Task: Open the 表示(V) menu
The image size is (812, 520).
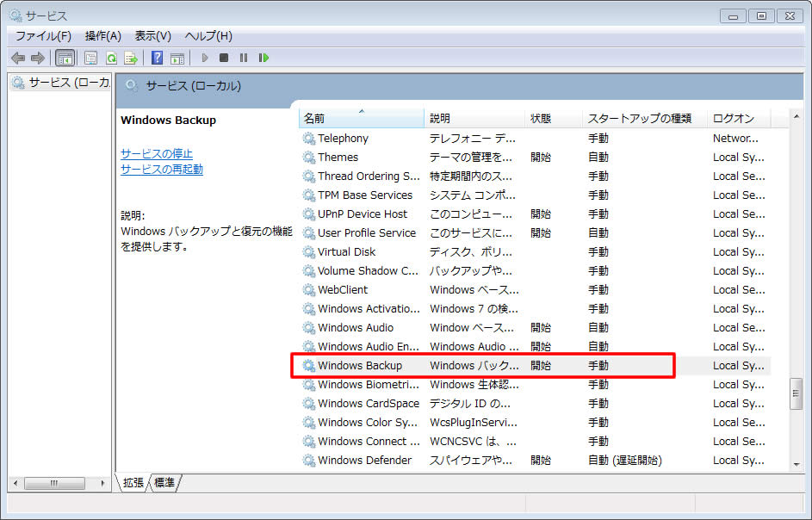Action: (152, 36)
